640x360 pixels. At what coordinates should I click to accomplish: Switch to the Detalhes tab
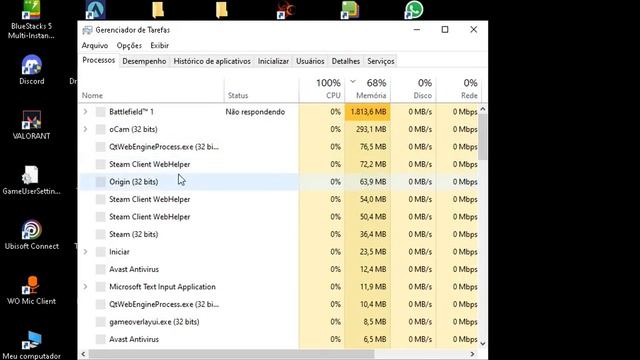345,61
